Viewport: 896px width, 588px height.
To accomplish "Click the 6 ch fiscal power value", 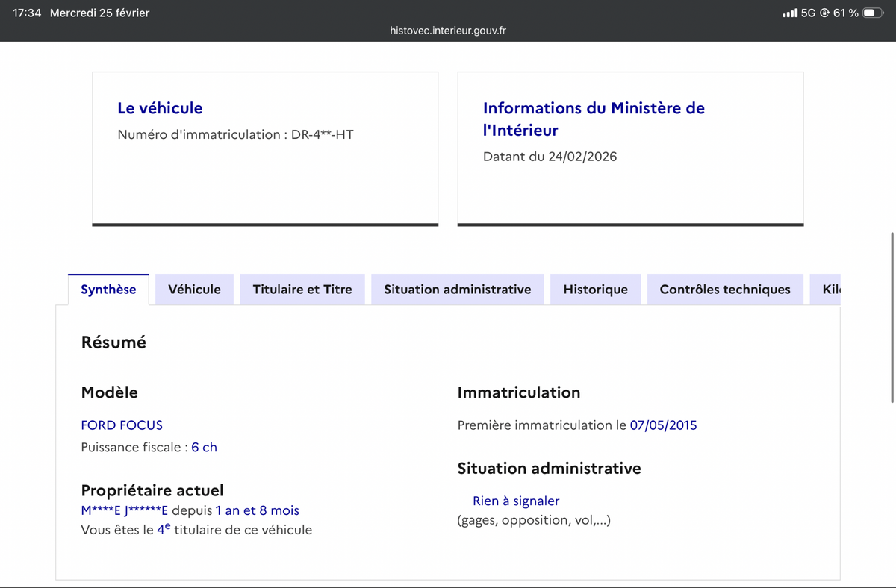I will coord(204,448).
